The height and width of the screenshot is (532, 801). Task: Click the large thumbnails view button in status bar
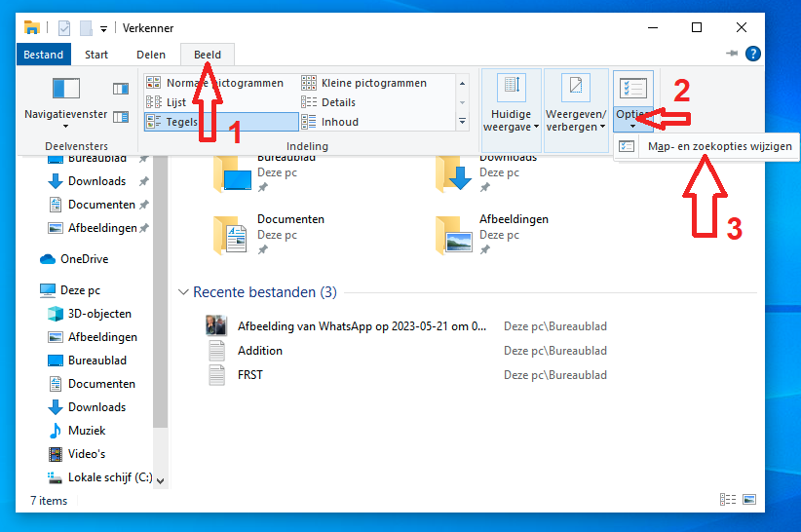pos(747,500)
